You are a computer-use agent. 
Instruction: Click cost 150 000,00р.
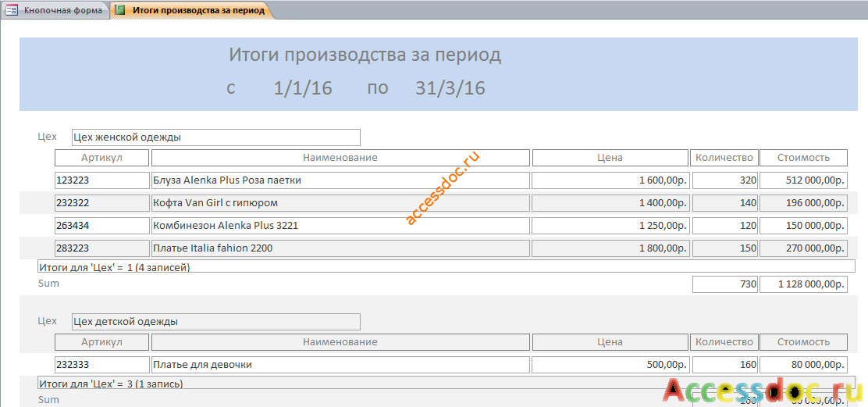pos(803,226)
